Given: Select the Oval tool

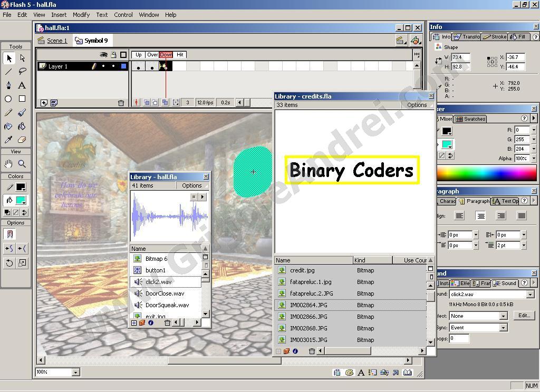Looking at the screenshot, I should click(x=9, y=99).
